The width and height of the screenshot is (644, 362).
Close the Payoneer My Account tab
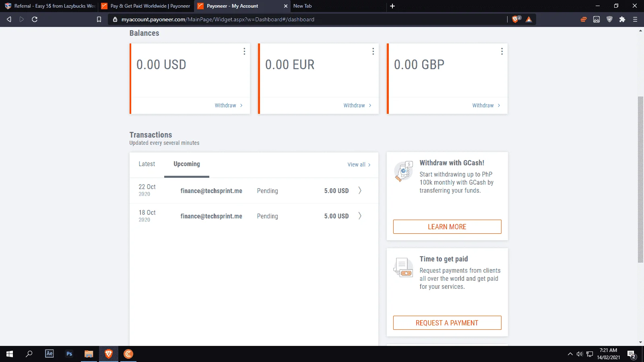tap(286, 6)
